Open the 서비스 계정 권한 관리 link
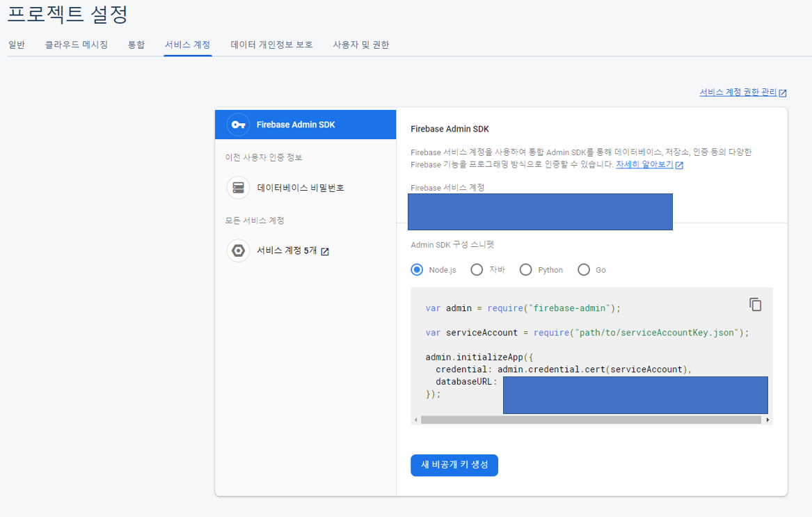The height and width of the screenshot is (517, 812). pos(738,93)
